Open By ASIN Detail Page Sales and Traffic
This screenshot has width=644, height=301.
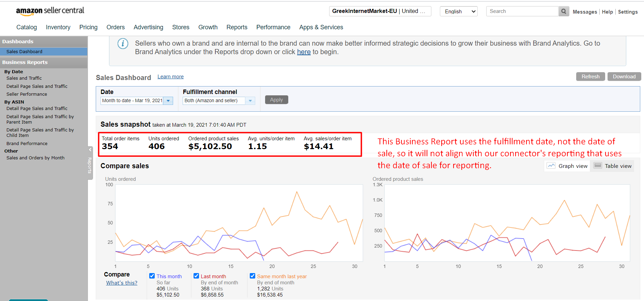(x=37, y=108)
